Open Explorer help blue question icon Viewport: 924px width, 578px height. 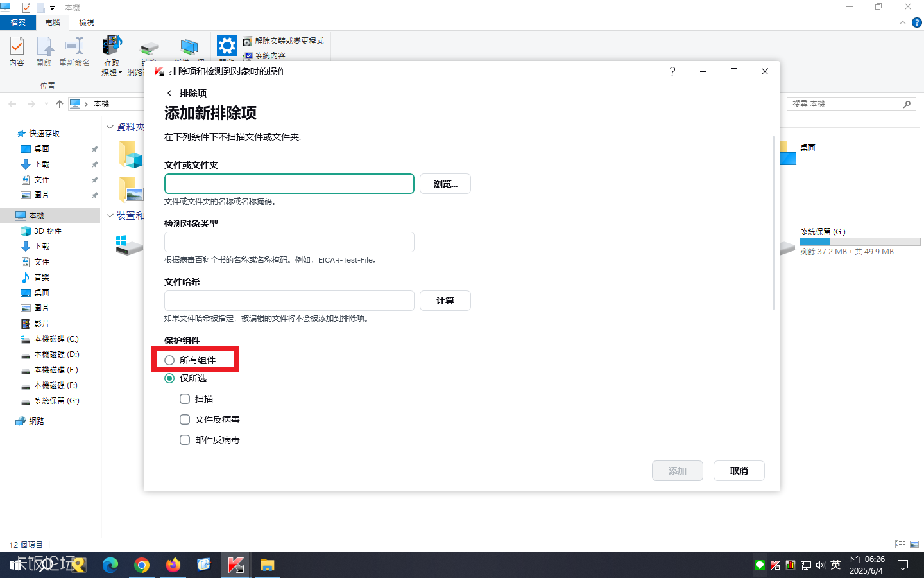(916, 22)
